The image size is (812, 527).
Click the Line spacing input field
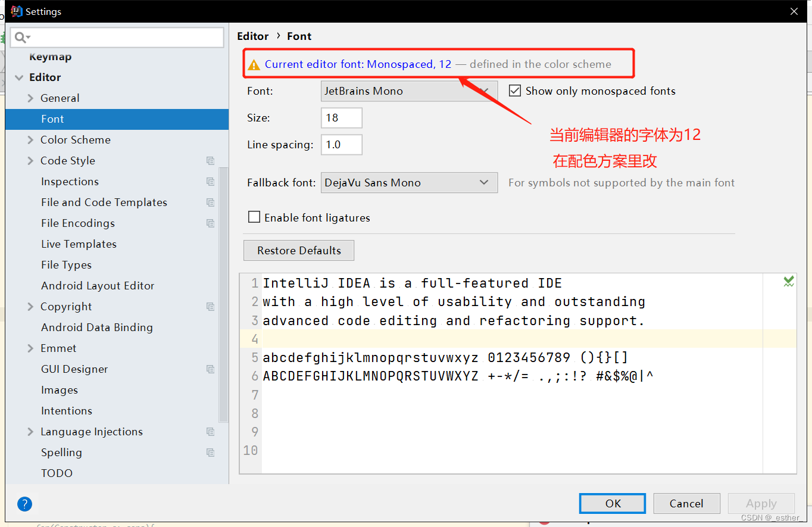pyautogui.click(x=342, y=145)
